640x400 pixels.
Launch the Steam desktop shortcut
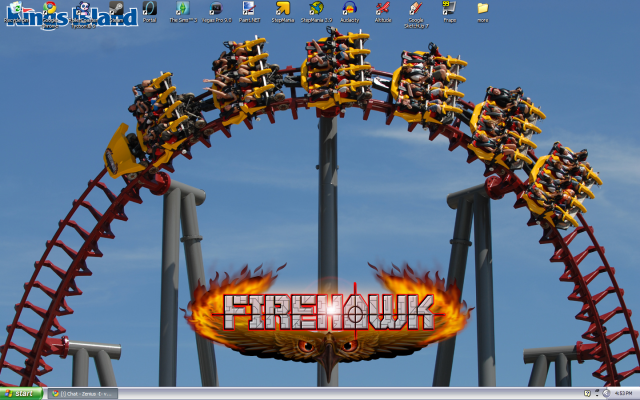(x=116, y=11)
